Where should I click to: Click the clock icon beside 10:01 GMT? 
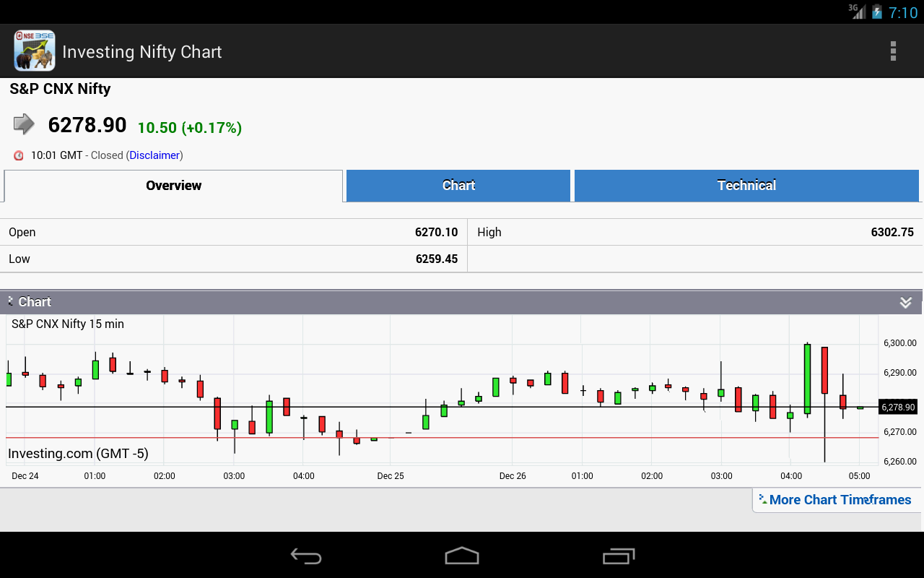click(19, 155)
